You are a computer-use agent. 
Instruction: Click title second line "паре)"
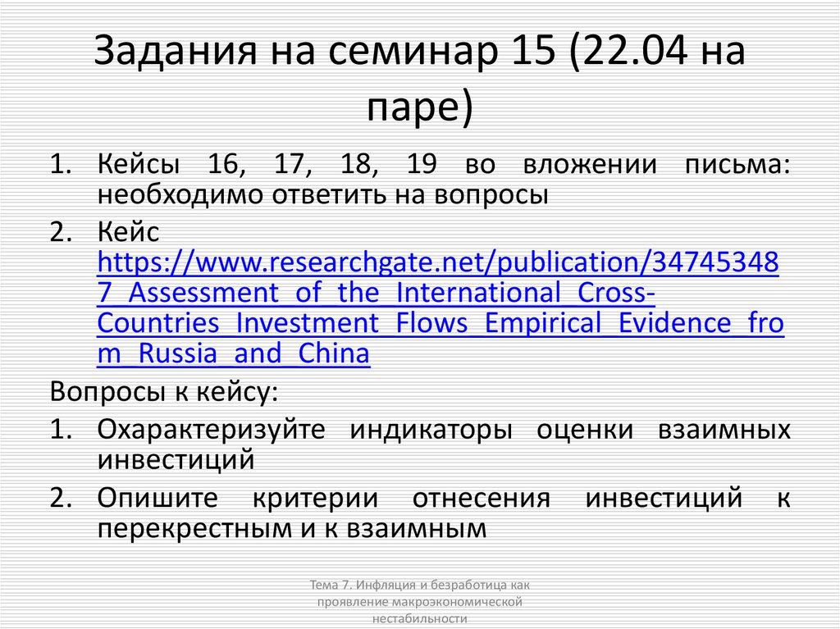pyautogui.click(x=420, y=107)
